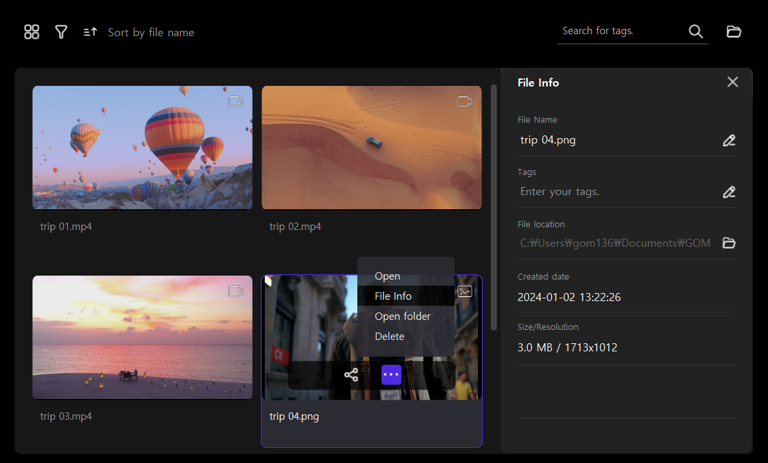Toggle the purple three-dot more button

pyautogui.click(x=391, y=375)
